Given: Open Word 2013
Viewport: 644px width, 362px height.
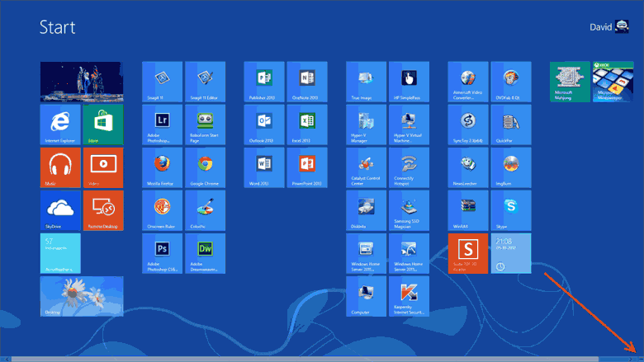Looking at the screenshot, I should tap(264, 167).
